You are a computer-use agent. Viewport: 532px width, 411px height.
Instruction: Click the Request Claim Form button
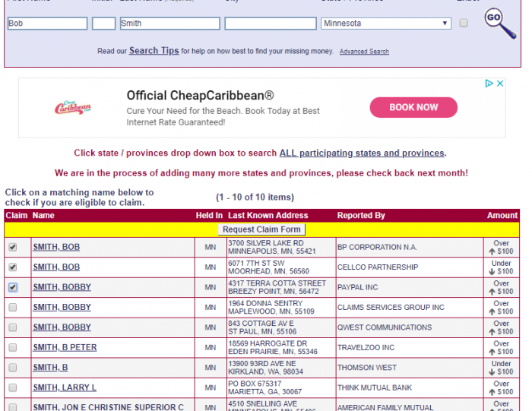[x=261, y=229]
